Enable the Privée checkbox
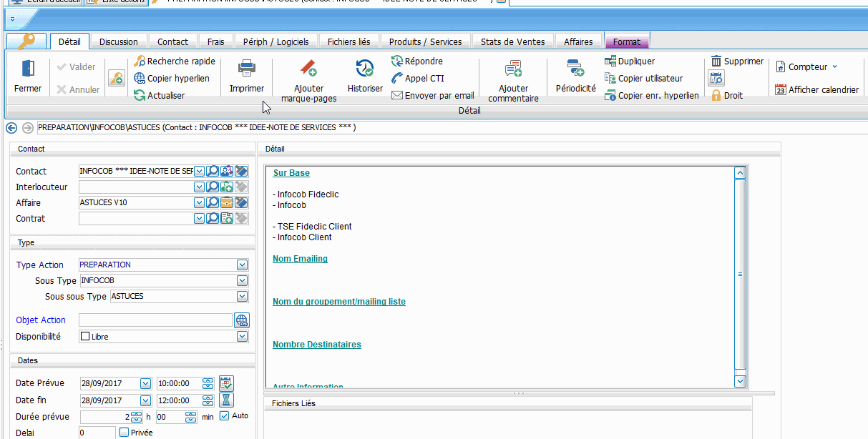868x439 pixels. pyautogui.click(x=125, y=433)
